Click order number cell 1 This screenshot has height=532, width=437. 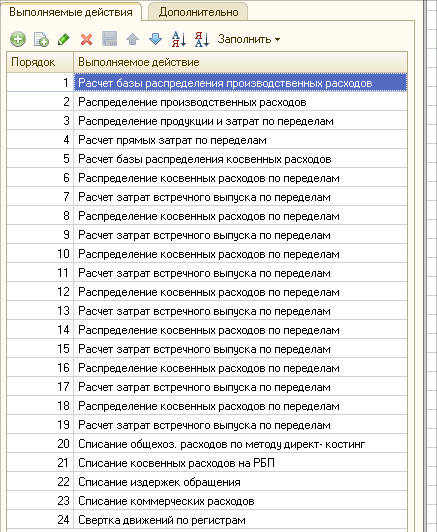40,83
